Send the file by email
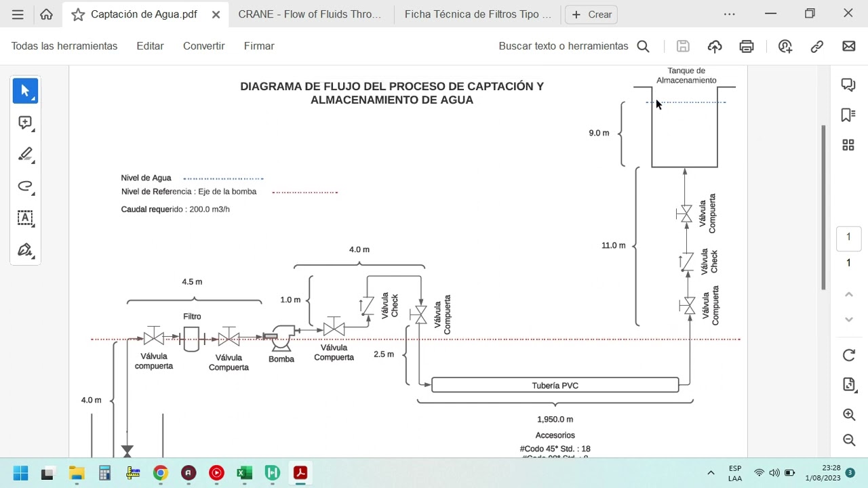This screenshot has width=868, height=488. coord(849,46)
